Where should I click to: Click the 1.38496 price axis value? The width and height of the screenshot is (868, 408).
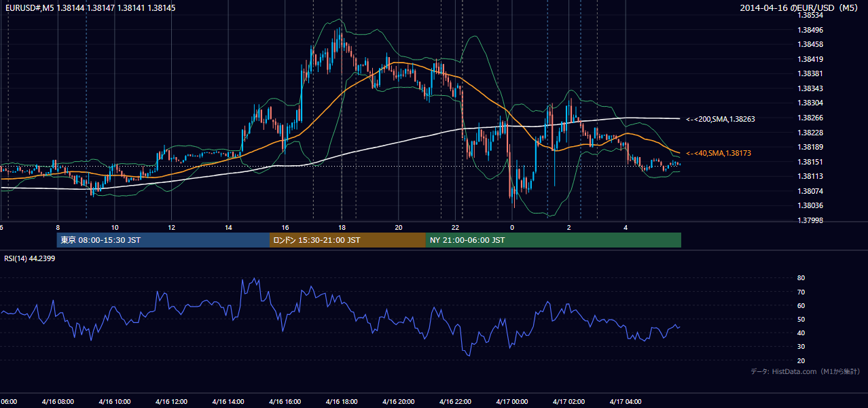click(811, 30)
